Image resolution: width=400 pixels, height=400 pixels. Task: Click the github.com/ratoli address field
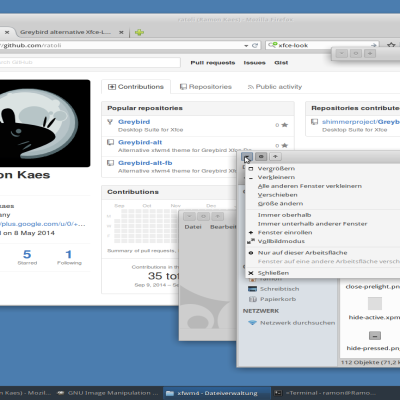[x=120, y=45]
